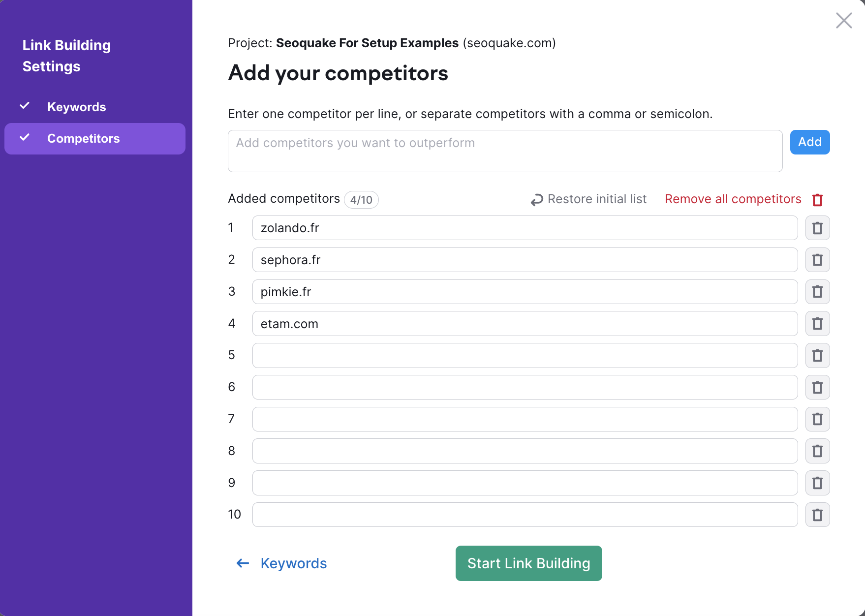The image size is (865, 616).
Task: Click the trash icon for row 10
Action: pyautogui.click(x=817, y=515)
